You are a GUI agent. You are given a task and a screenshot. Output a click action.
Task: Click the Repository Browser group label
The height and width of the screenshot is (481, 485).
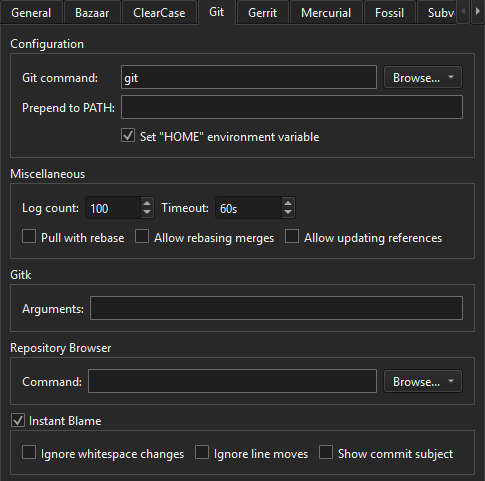click(61, 348)
